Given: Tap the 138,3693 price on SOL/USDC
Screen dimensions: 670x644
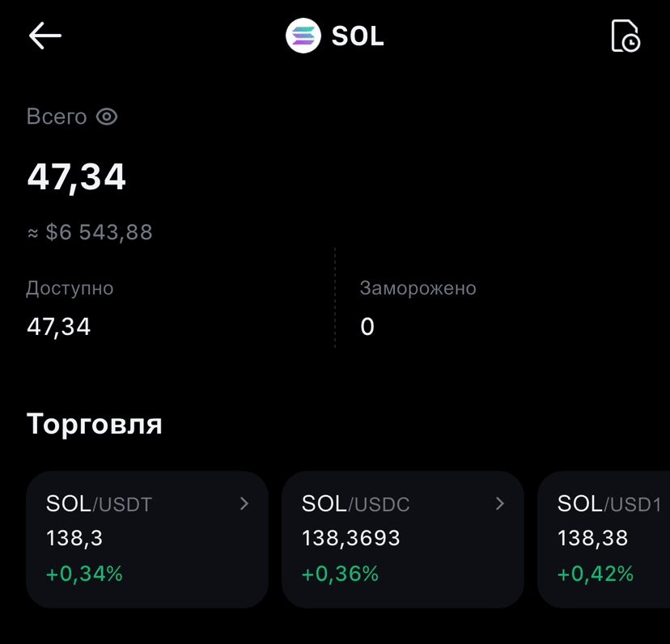Looking at the screenshot, I should (351, 537).
